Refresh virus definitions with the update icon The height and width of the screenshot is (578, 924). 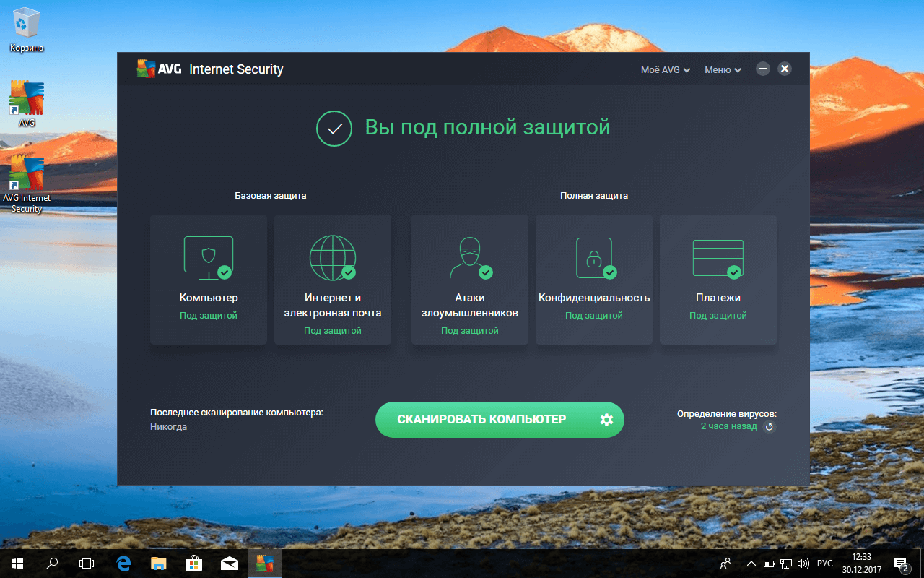point(770,427)
